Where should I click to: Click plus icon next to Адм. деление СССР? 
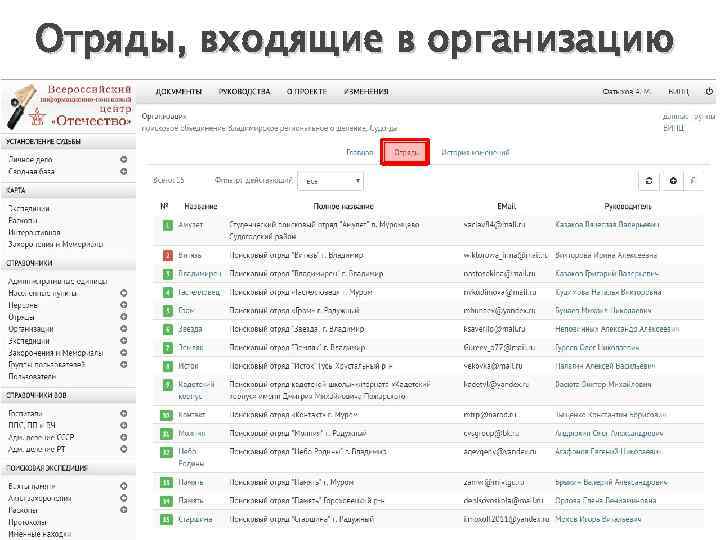point(124,437)
